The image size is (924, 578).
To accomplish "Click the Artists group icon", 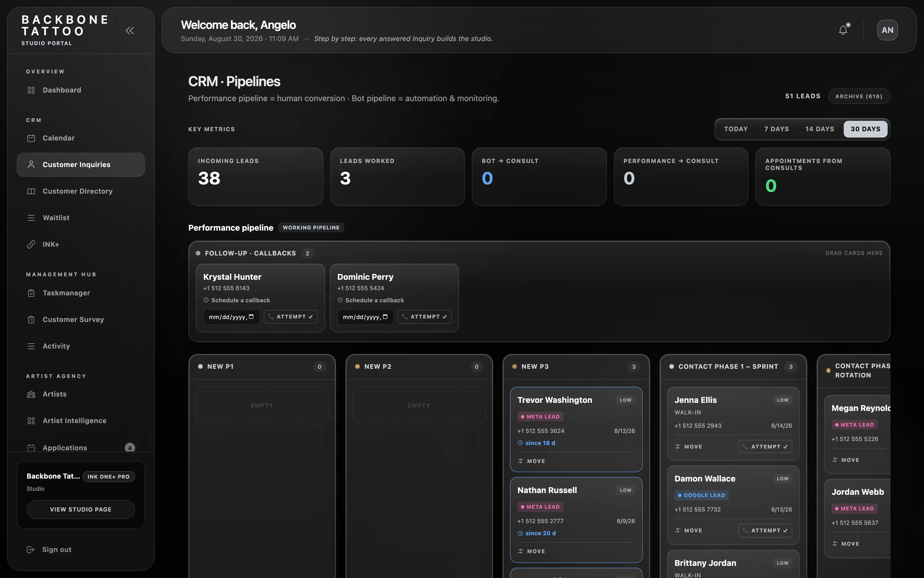I will (x=31, y=394).
